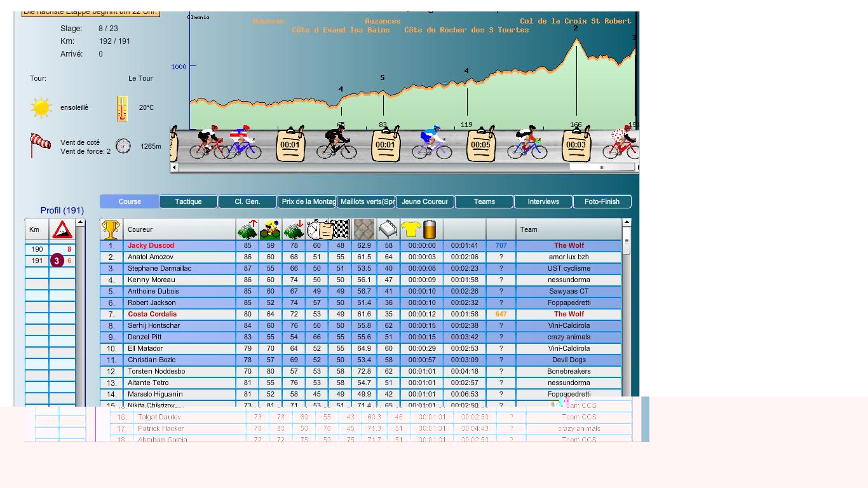
Task: Click the red-white windsock wind icon
Action: tap(40, 144)
